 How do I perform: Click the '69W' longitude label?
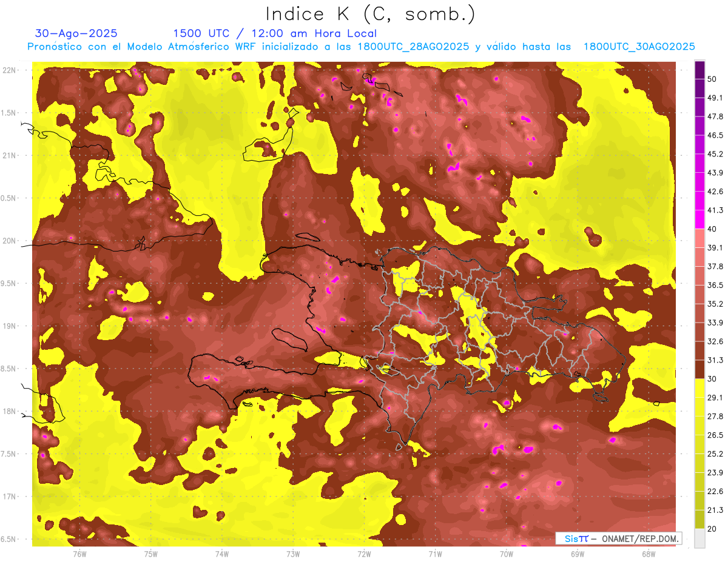(577, 554)
